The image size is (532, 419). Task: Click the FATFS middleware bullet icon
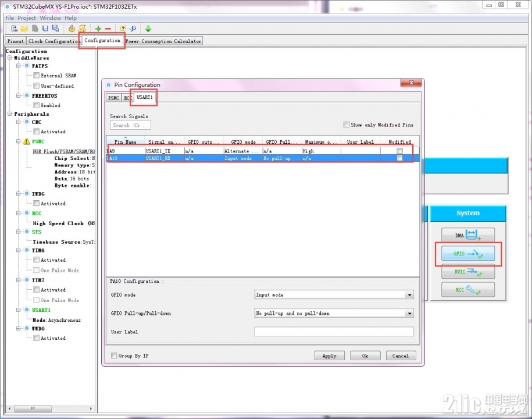27,66
